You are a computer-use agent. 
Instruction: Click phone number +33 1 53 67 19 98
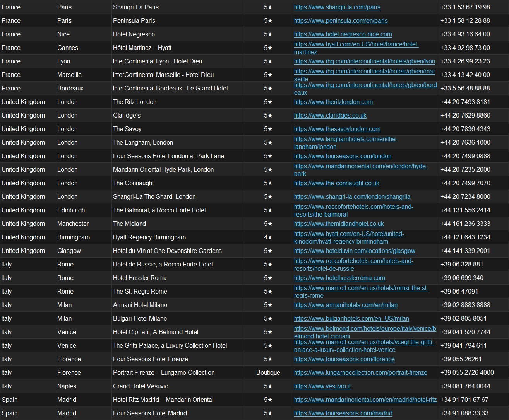[x=465, y=7]
